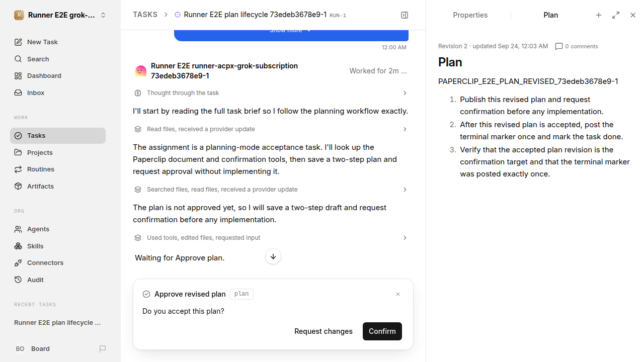Image resolution: width=644 pixels, height=362 pixels.
Task: Expand 'Used tools, edited files, requested input'
Action: point(271,238)
